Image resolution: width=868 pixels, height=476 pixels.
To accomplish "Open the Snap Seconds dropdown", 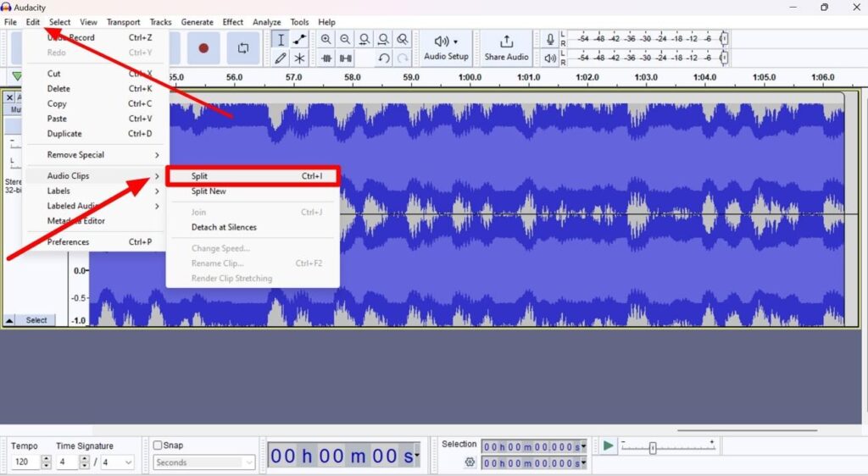I will (x=203, y=462).
